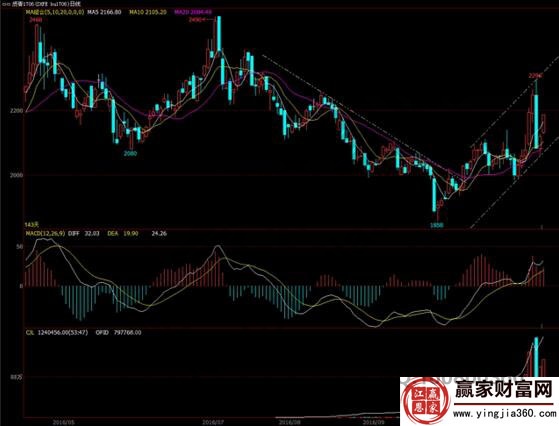Click the cyan candle at 1808 low
The image size is (559, 426).
click(434, 194)
